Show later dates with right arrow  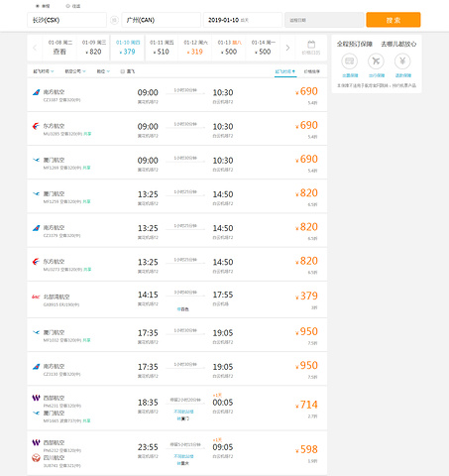point(287,48)
